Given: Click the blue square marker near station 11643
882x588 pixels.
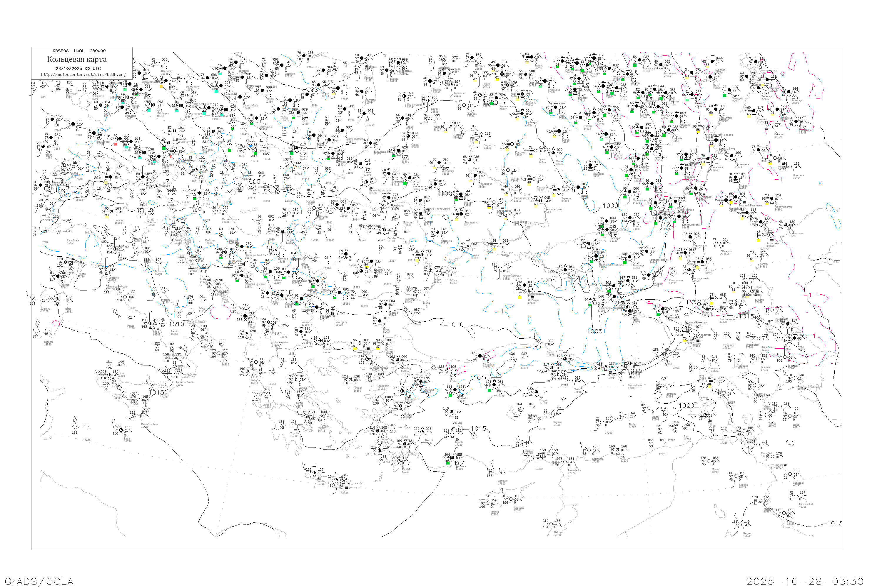Looking at the screenshot, I should click(251, 146).
